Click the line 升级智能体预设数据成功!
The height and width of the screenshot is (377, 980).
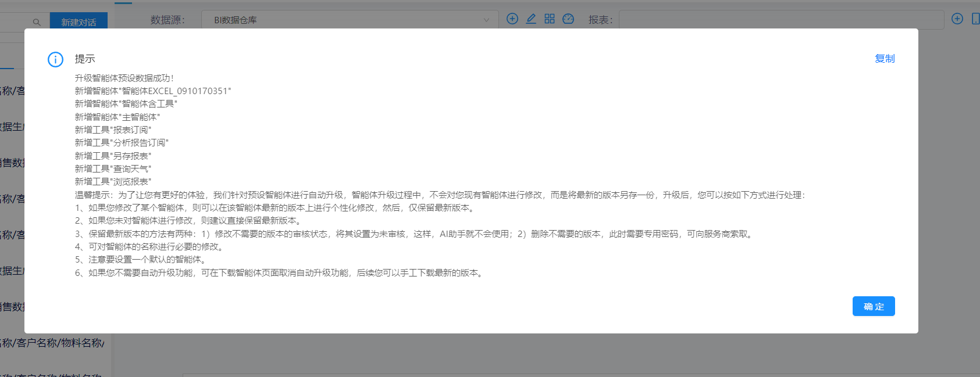(x=124, y=78)
